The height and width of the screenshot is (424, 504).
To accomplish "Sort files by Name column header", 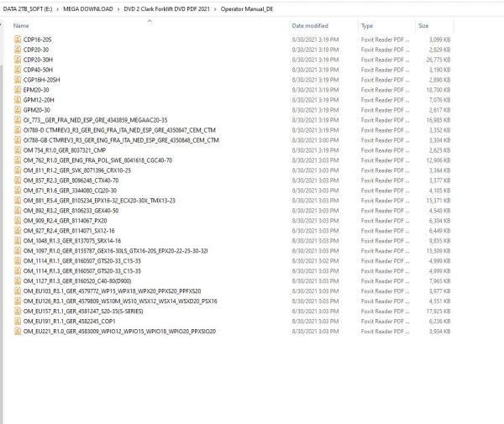I will tap(21, 26).
